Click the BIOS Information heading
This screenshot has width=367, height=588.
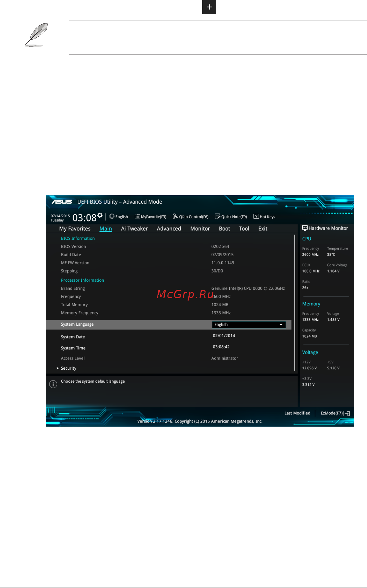tap(78, 238)
